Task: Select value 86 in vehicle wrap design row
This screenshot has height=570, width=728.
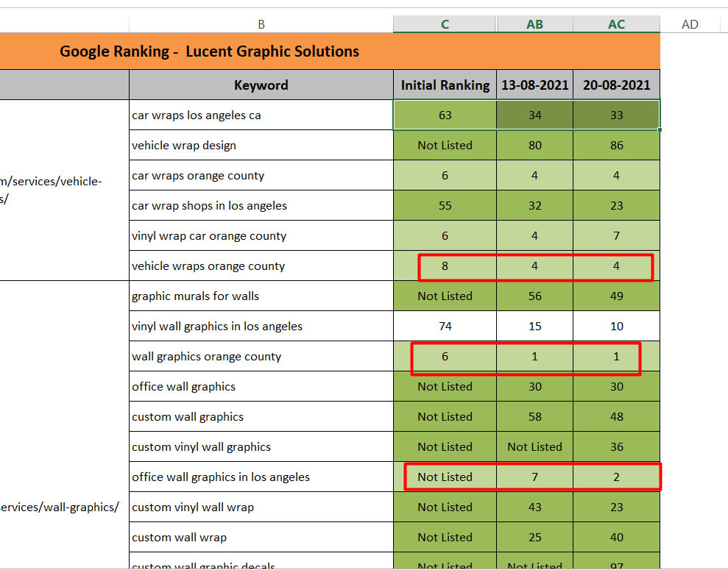Action: [x=617, y=145]
